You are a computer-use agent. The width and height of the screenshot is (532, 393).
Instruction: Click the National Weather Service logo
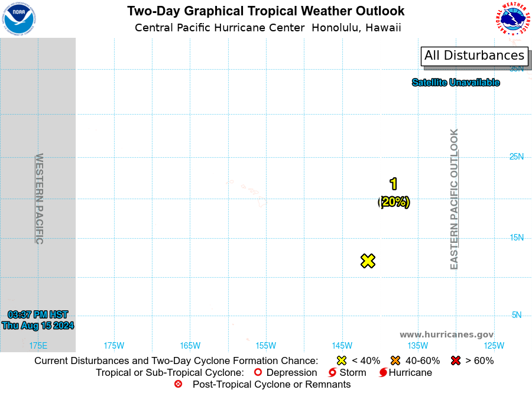[x=512, y=19]
